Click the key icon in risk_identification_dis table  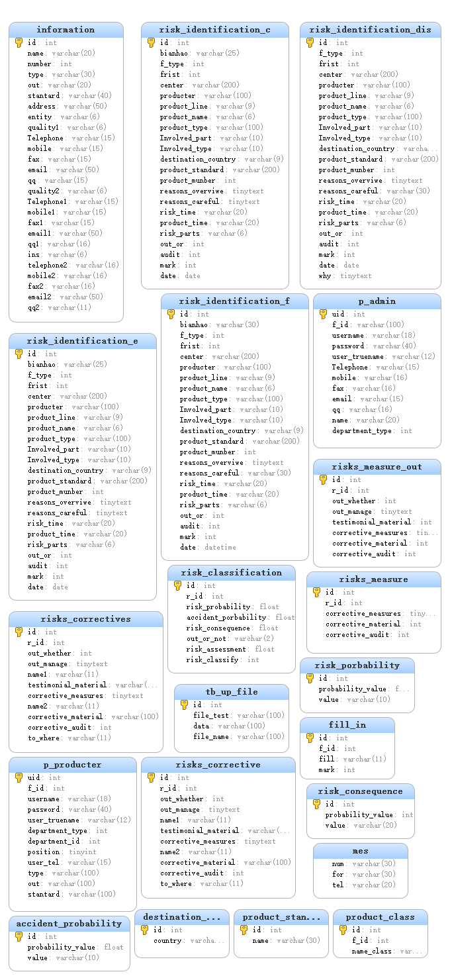tap(310, 42)
